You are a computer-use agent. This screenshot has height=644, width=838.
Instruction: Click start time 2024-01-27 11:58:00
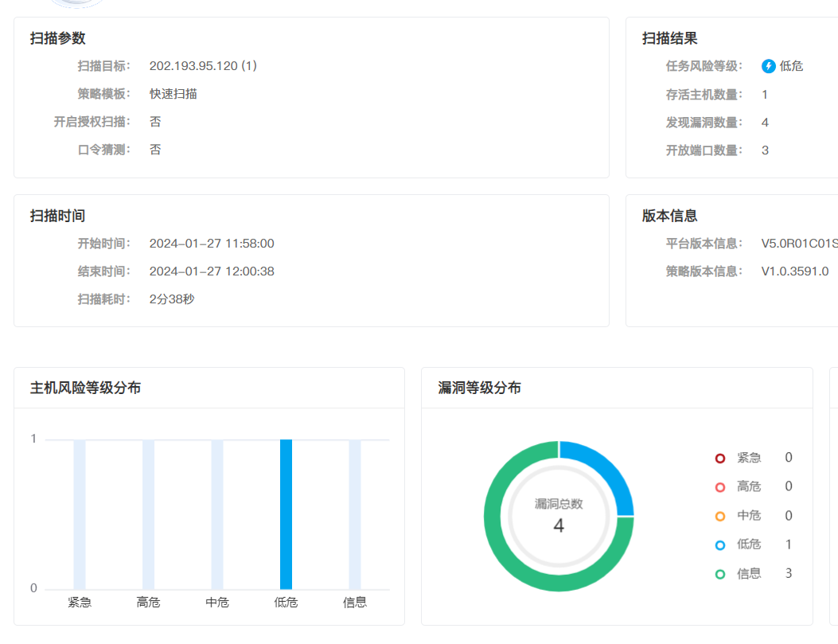point(212,243)
